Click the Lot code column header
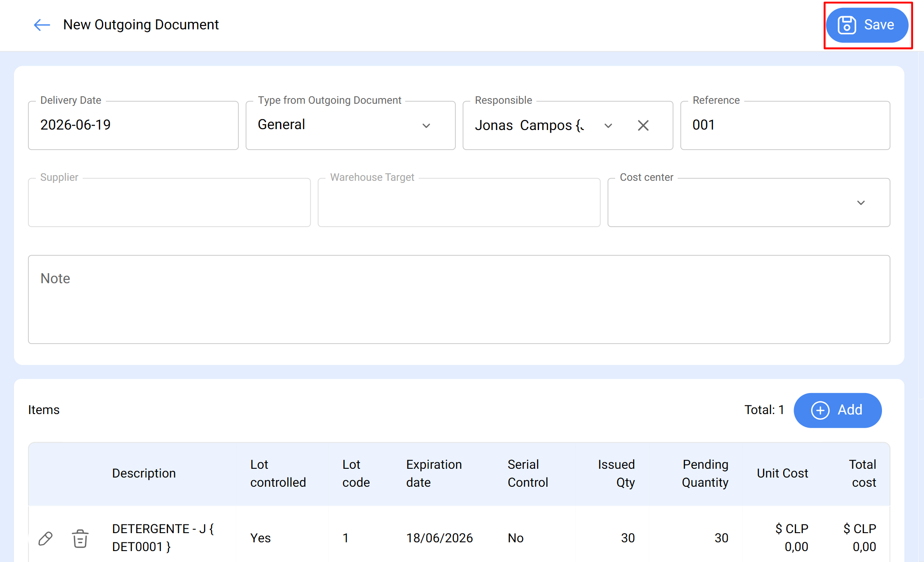Viewport: 924px width, 562px height. pyautogui.click(x=356, y=473)
